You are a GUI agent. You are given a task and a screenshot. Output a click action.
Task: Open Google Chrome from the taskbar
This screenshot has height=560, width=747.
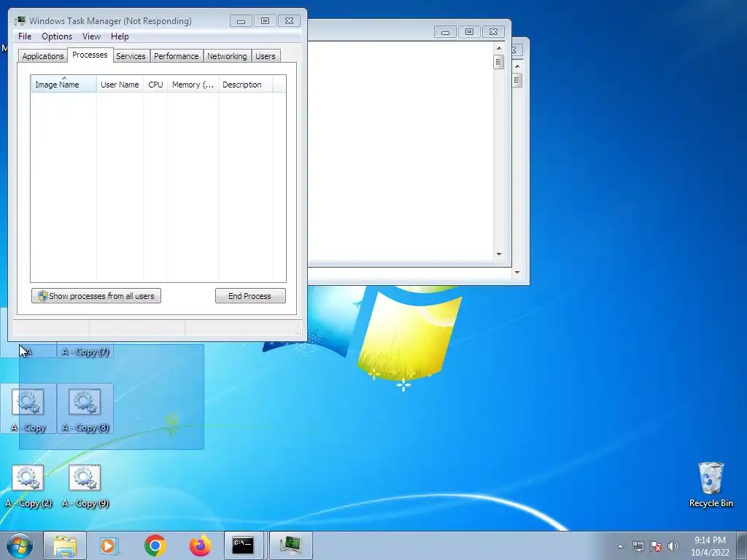155,545
